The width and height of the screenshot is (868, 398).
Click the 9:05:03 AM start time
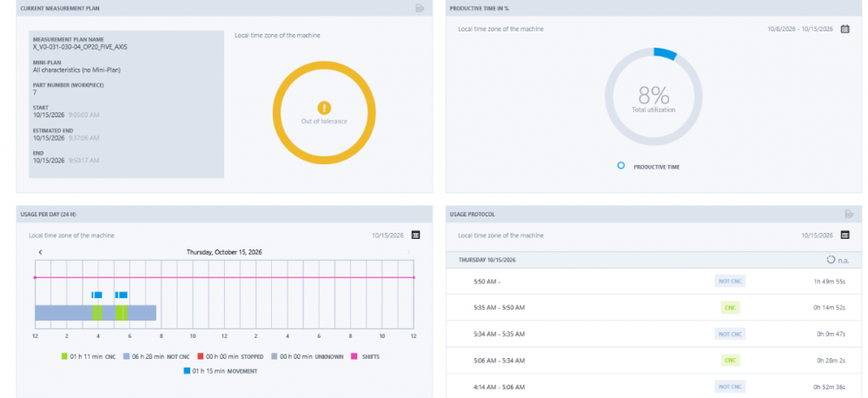(x=83, y=115)
